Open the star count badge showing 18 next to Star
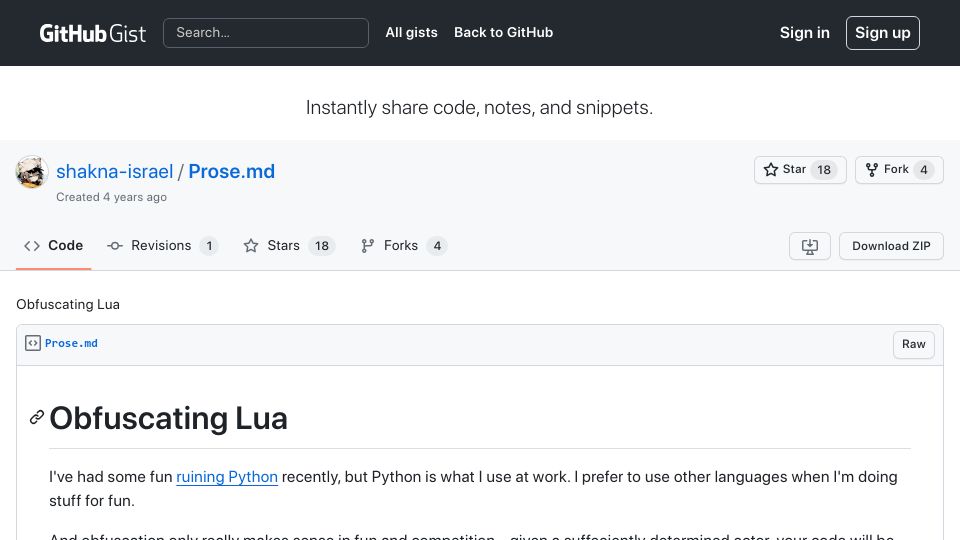This screenshot has height=540, width=960. click(x=824, y=170)
